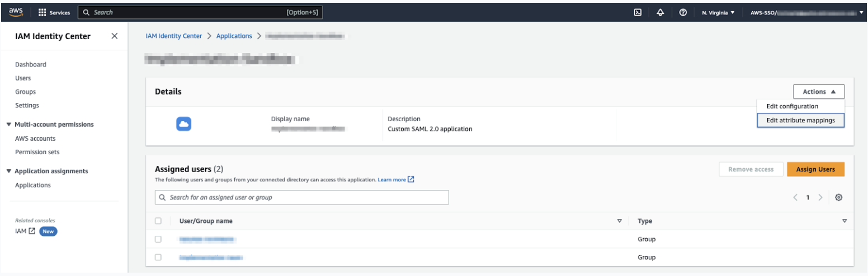The image size is (868, 276).
Task: Choose Edit configuration from Actions menu
Action: click(792, 106)
